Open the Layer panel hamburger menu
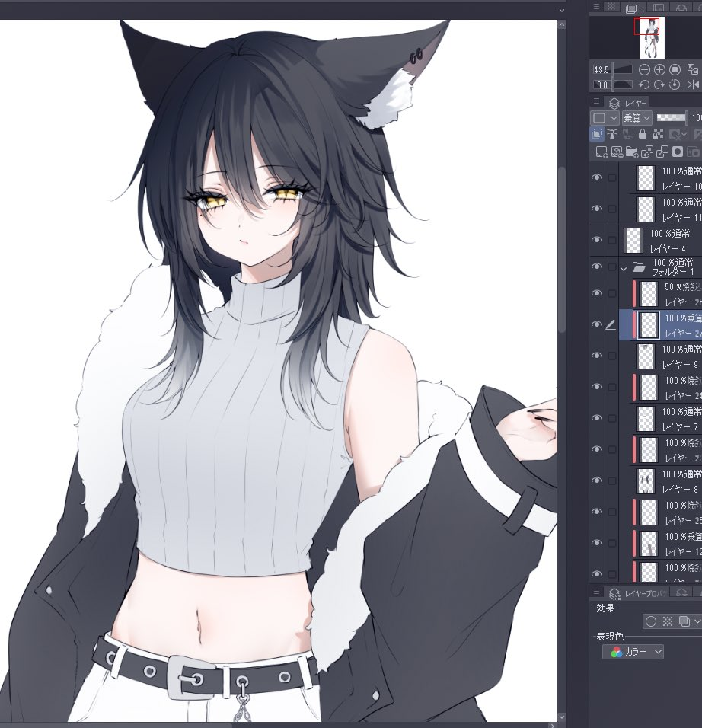Image resolution: width=702 pixels, height=728 pixels. coord(596,101)
